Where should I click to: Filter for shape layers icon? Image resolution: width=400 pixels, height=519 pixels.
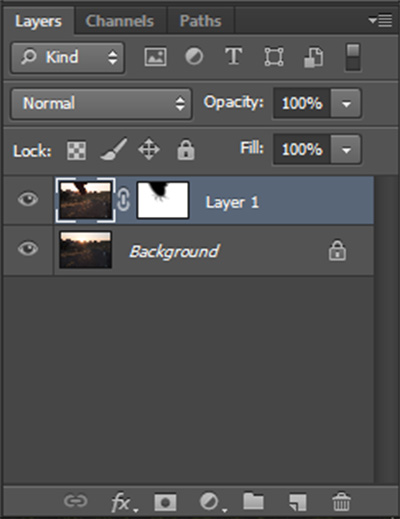coord(274,57)
